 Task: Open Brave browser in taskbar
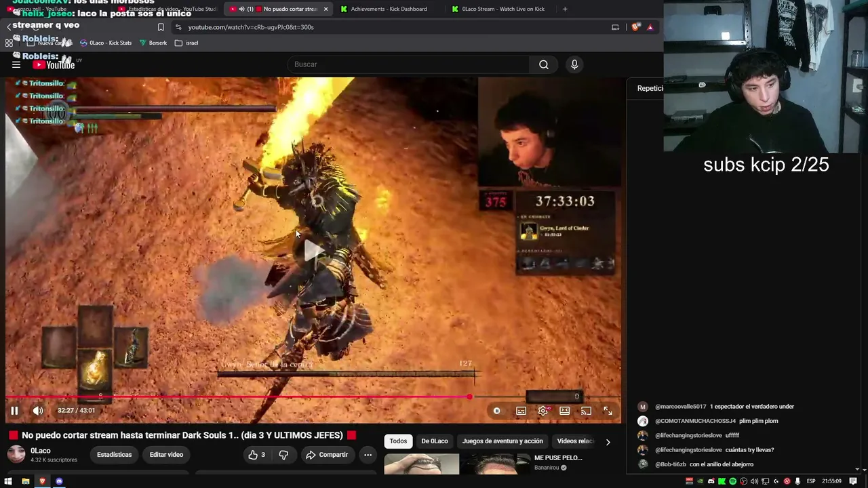point(42,481)
